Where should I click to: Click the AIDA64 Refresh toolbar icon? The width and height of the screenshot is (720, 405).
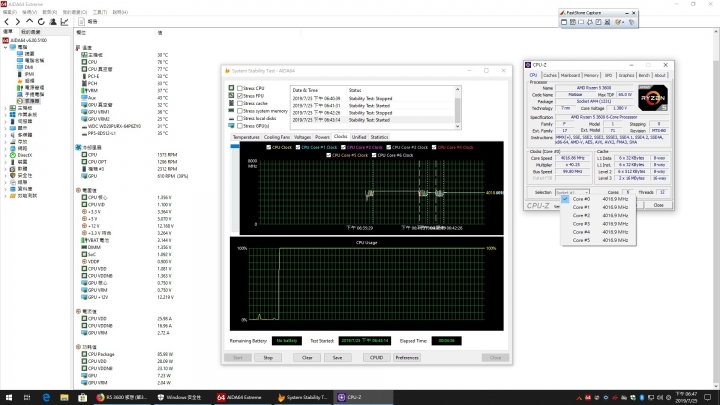point(41,22)
